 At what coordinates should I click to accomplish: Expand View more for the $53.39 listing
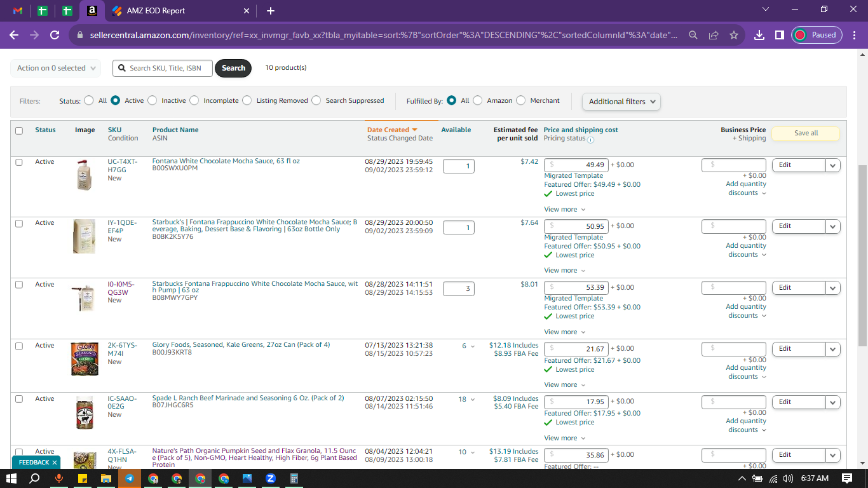click(x=565, y=332)
